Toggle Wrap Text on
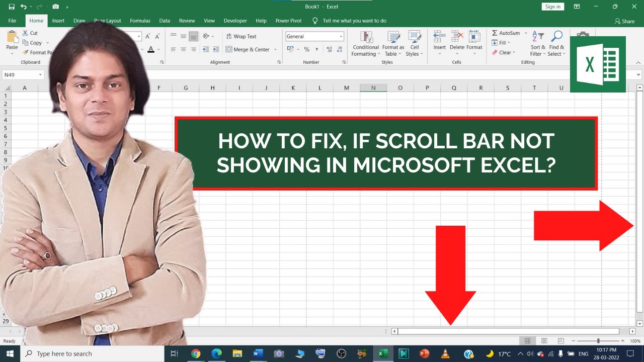Viewport: 644px width, 362px height. click(x=241, y=36)
